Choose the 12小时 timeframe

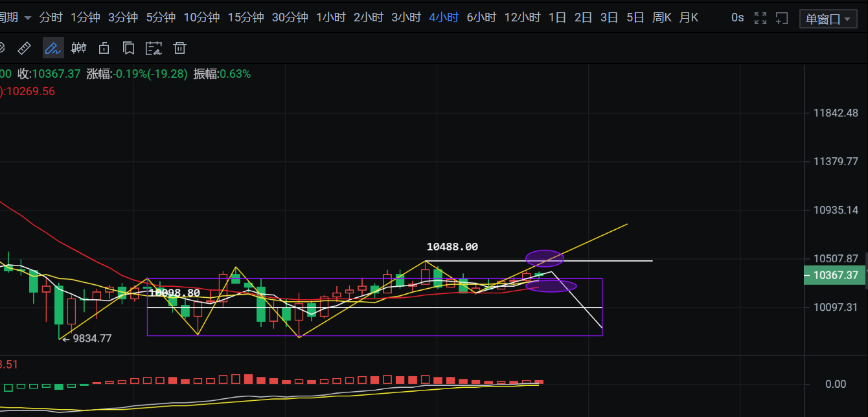tap(522, 17)
